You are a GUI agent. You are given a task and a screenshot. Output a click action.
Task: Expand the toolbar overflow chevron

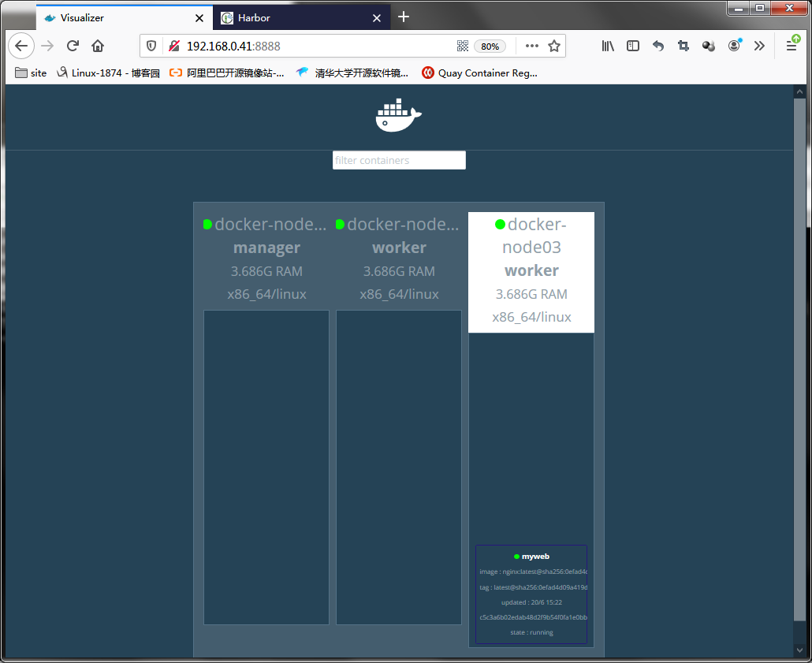pos(759,46)
